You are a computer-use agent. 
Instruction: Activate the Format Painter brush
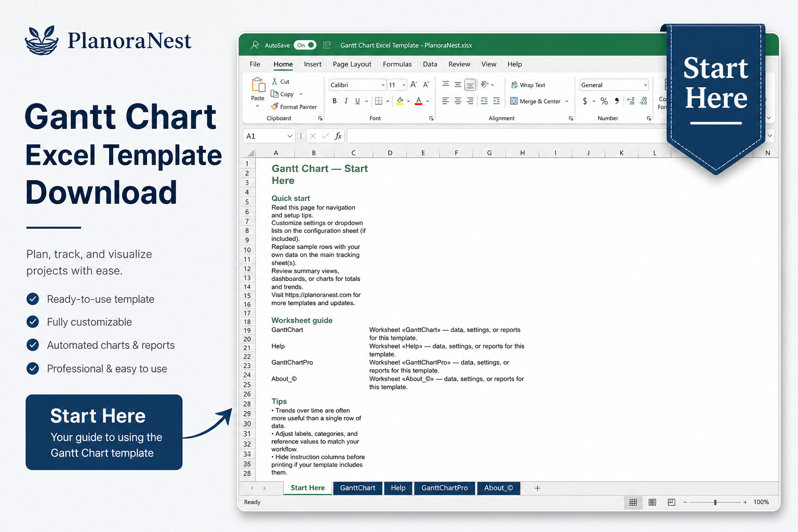click(x=294, y=107)
